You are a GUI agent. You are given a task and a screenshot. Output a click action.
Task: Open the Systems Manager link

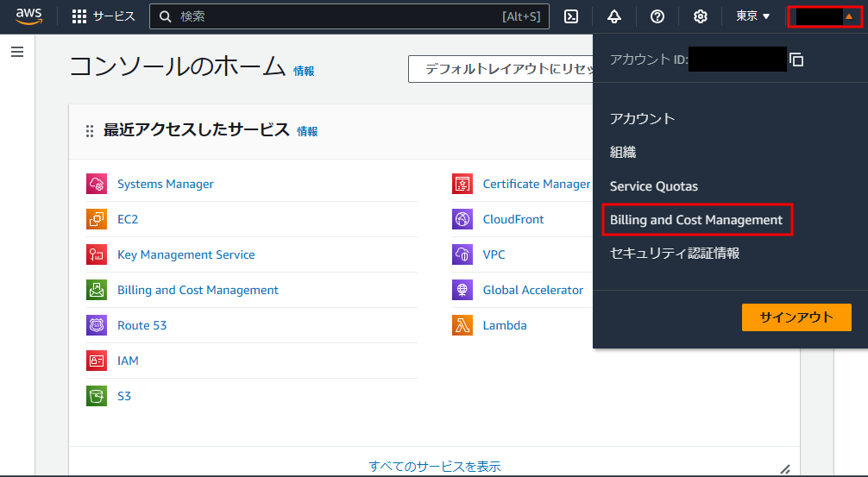(166, 184)
